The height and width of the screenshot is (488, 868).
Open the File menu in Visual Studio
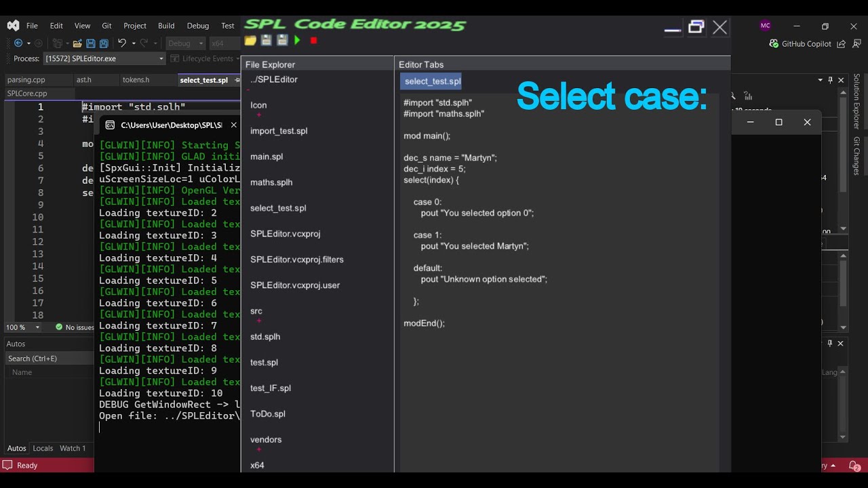[x=32, y=26]
